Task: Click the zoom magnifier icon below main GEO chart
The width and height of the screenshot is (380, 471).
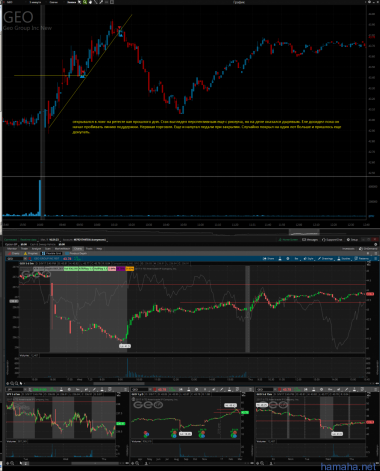Action: pos(12,384)
